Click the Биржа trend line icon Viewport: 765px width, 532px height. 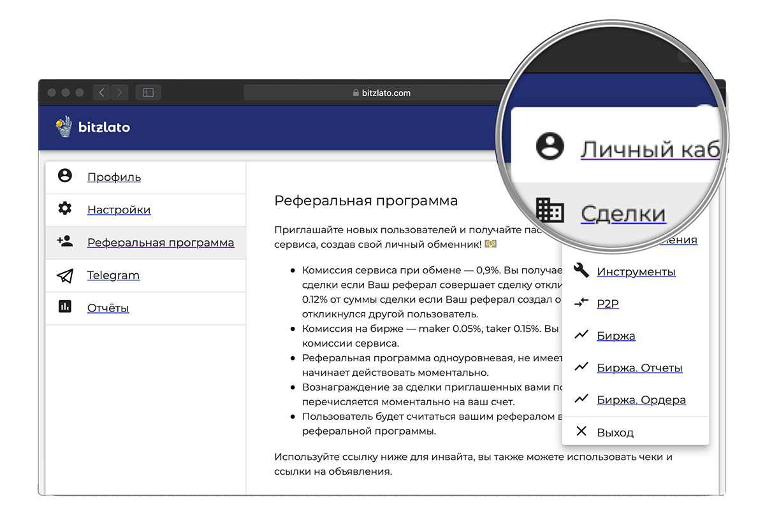(x=581, y=334)
